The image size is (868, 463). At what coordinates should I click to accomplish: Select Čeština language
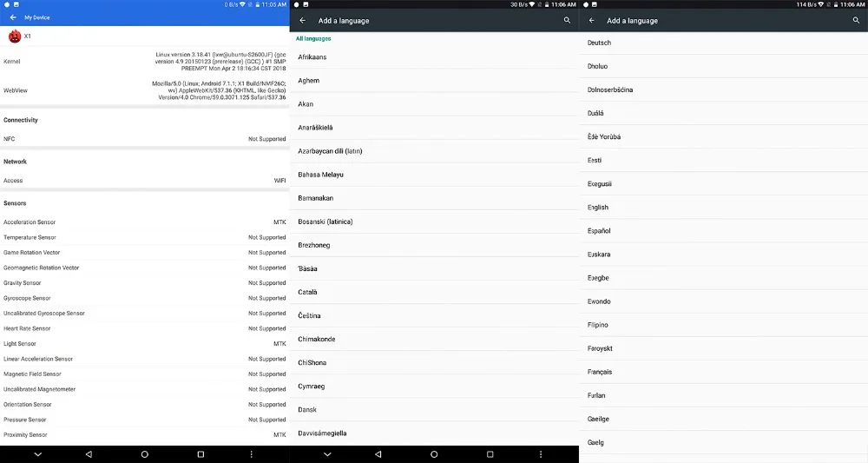pyautogui.click(x=434, y=315)
